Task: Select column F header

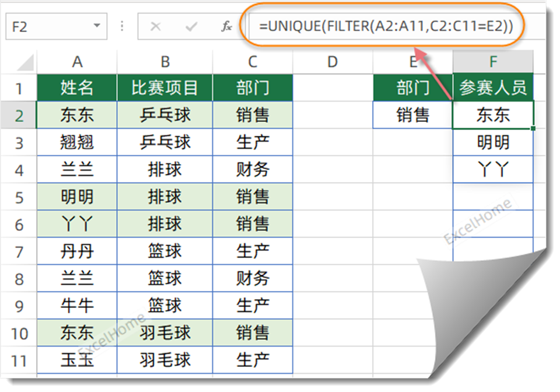Action: (493, 62)
